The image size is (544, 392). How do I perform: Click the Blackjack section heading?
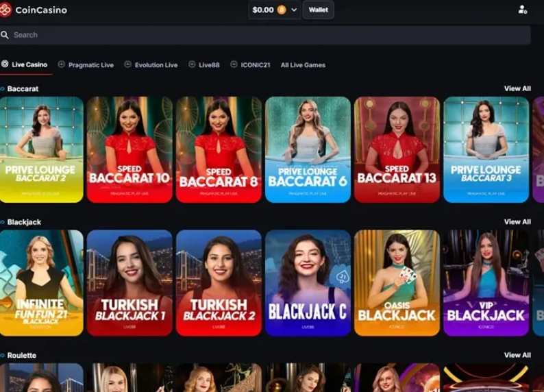pos(24,222)
